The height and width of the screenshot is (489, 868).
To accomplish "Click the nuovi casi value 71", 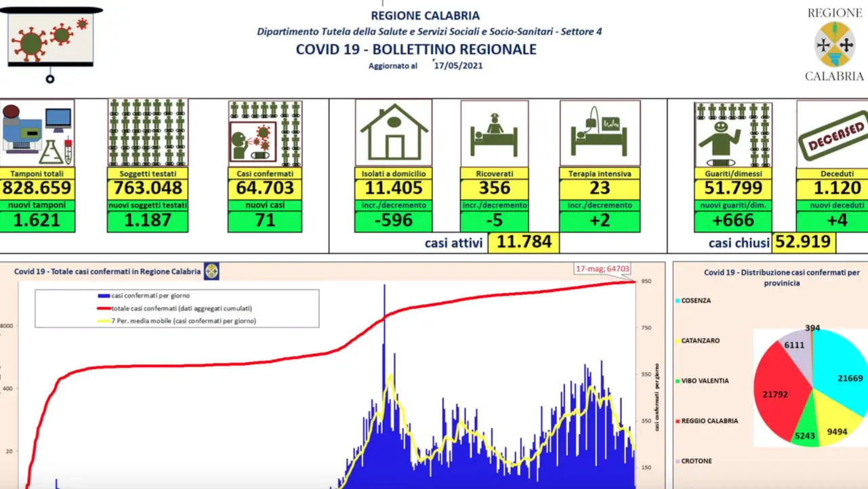I will pyautogui.click(x=265, y=220).
